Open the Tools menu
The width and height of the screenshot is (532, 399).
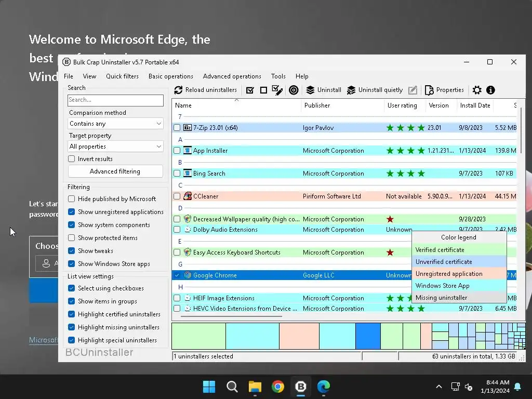pos(278,76)
